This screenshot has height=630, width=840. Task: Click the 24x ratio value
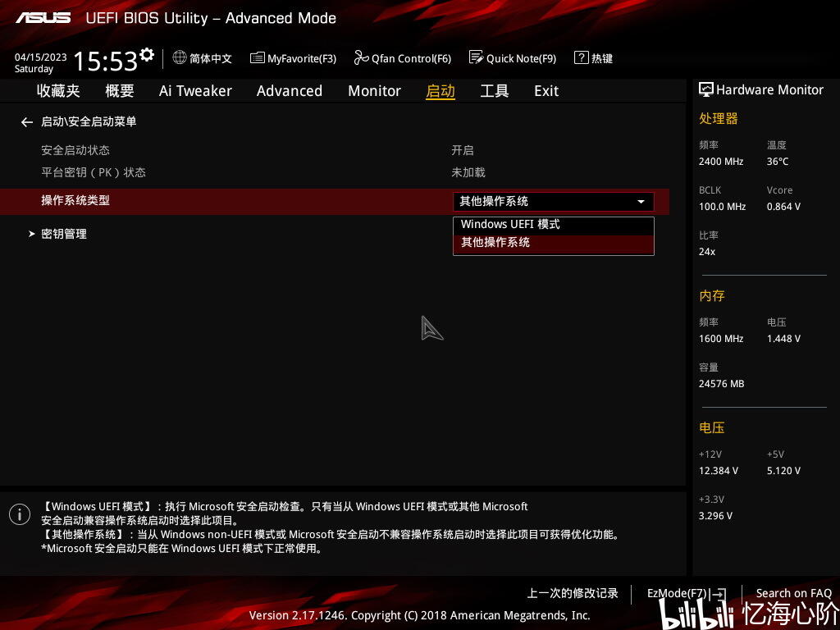707,251
